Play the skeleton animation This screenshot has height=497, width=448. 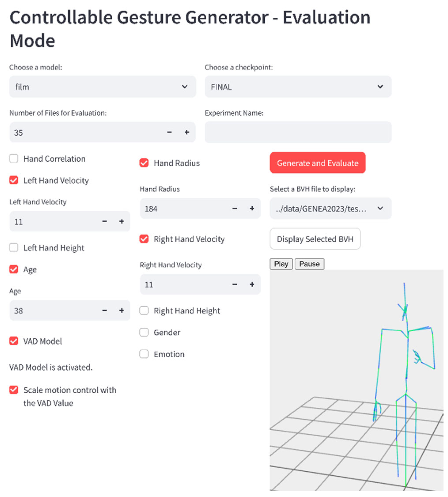(281, 264)
